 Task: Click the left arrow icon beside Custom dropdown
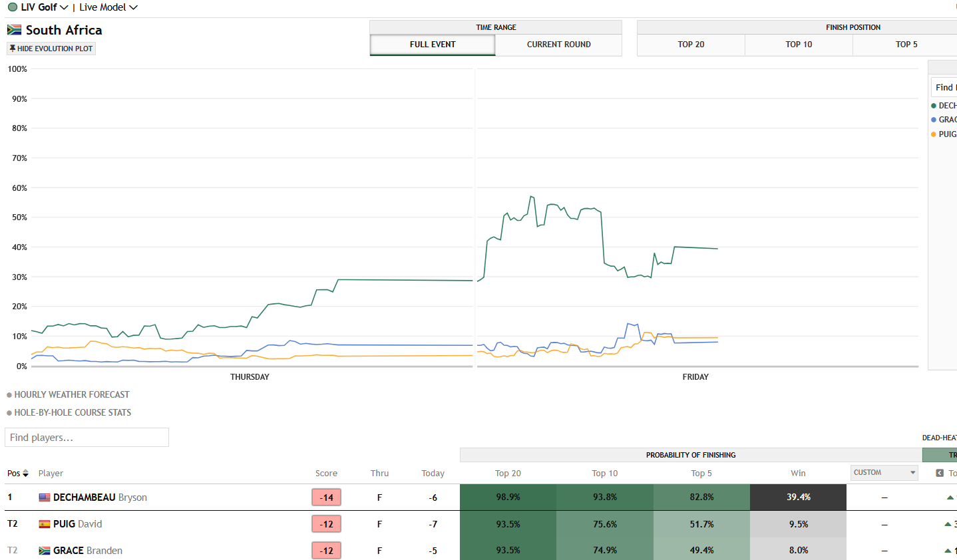[x=940, y=473]
